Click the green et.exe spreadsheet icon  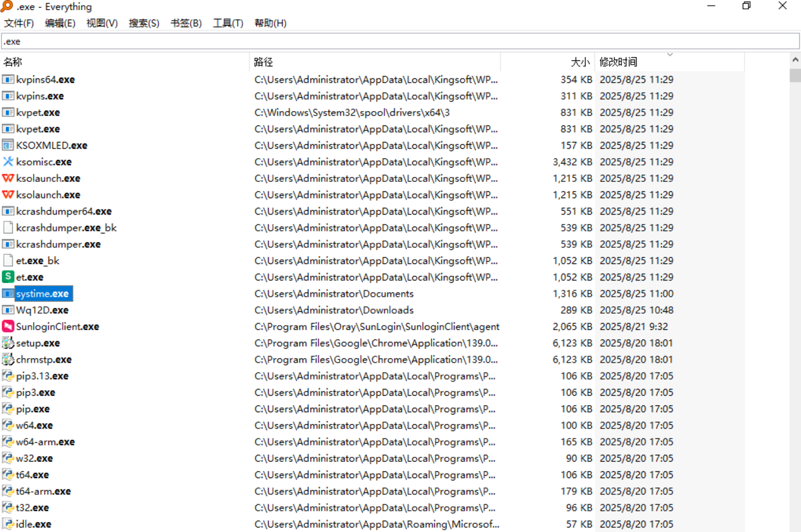(8, 277)
